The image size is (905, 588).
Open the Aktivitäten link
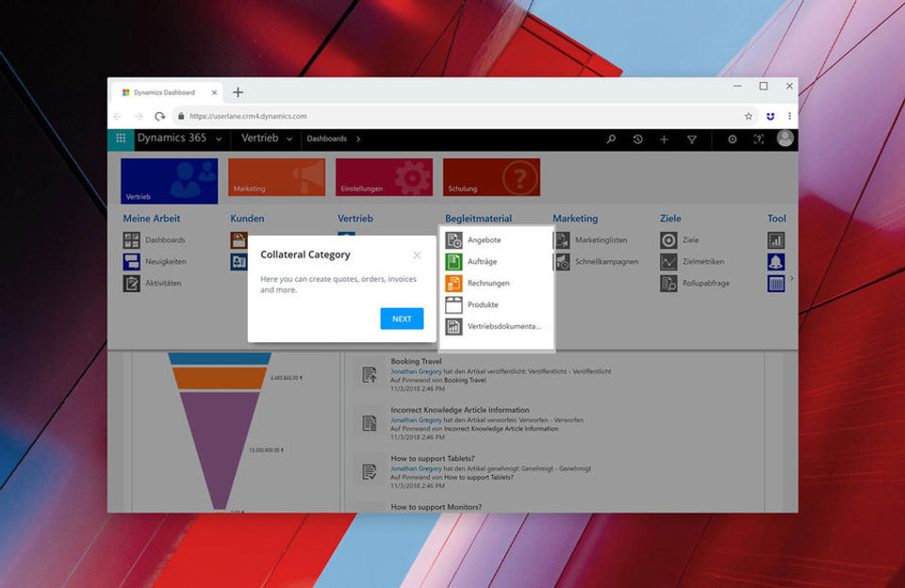pyautogui.click(x=163, y=284)
